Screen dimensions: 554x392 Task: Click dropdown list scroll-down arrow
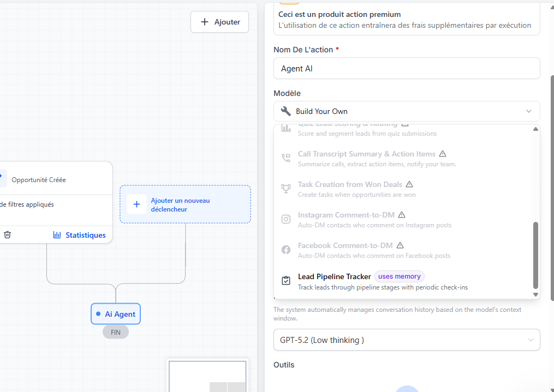535,294
